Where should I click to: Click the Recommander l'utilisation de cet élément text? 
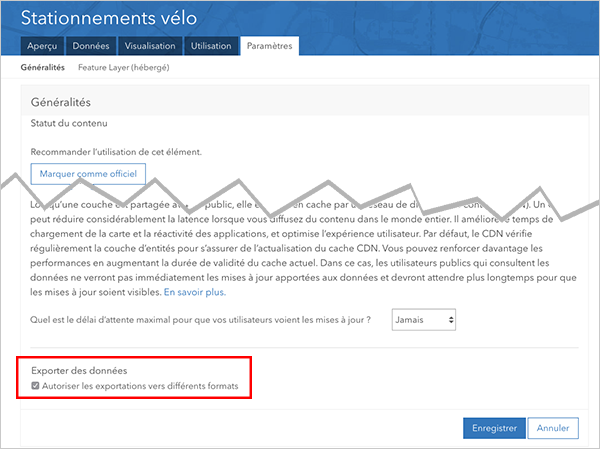(117, 151)
